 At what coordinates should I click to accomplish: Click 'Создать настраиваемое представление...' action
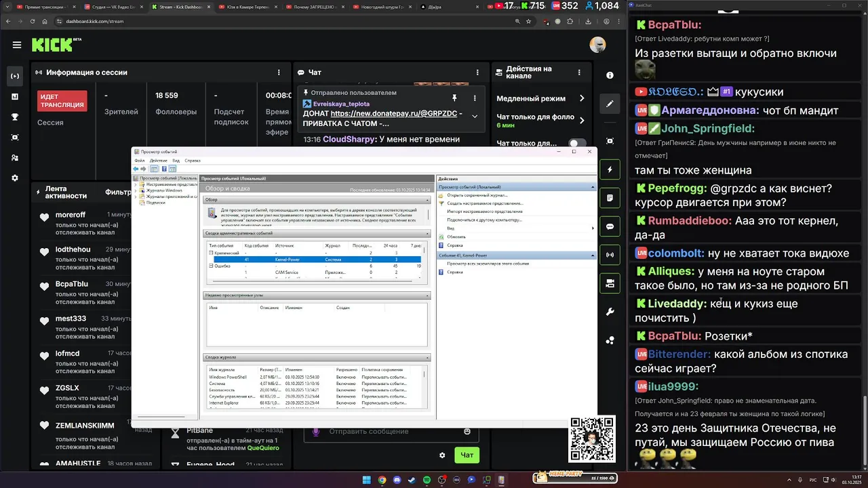point(485,203)
